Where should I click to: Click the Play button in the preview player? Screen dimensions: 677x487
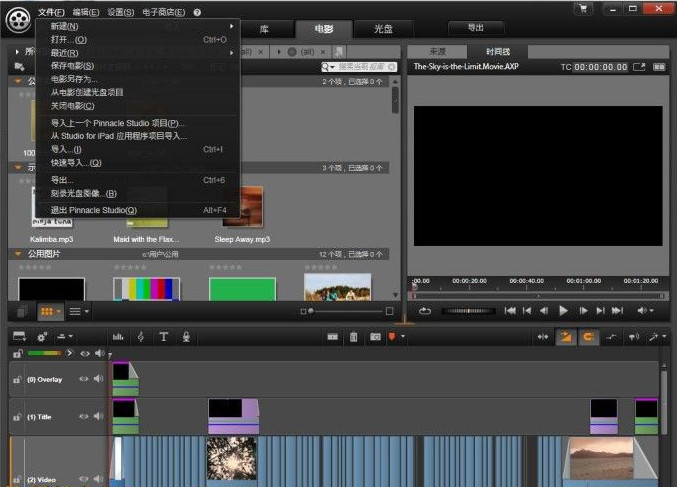pyautogui.click(x=563, y=311)
